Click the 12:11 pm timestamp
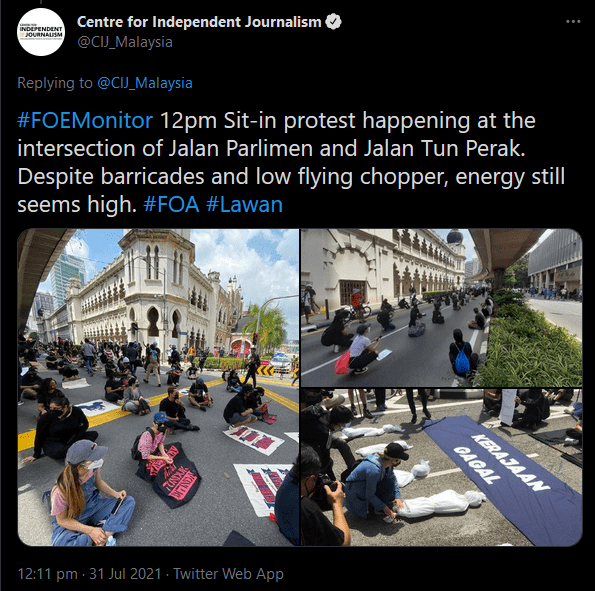Image resolution: width=595 pixels, height=591 pixels. tap(47, 574)
